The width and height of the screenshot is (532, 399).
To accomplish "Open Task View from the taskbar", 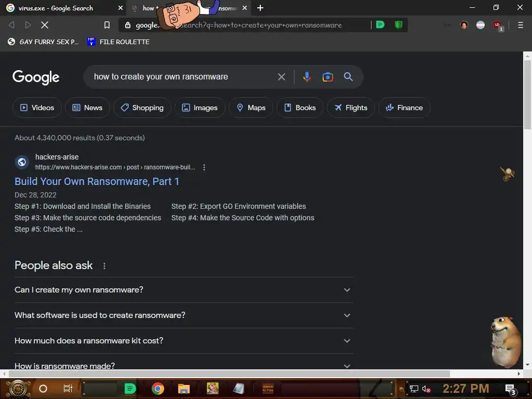I will pyautogui.click(x=68, y=389).
